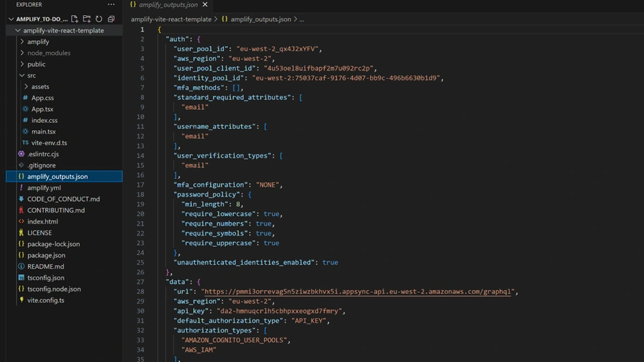Open the Explorer more actions menu
Image resolution: width=644 pixels, height=362 pixels.
tap(111, 5)
